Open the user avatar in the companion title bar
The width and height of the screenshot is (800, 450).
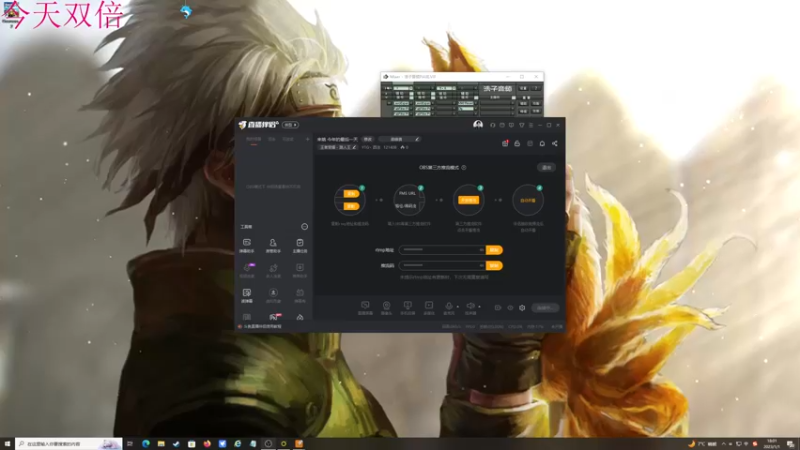pyautogui.click(x=478, y=124)
